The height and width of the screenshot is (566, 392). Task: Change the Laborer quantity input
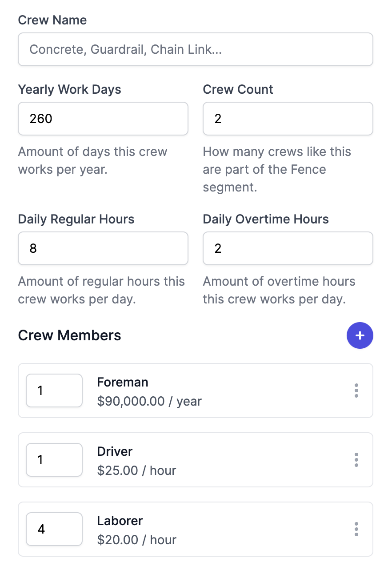tap(54, 529)
